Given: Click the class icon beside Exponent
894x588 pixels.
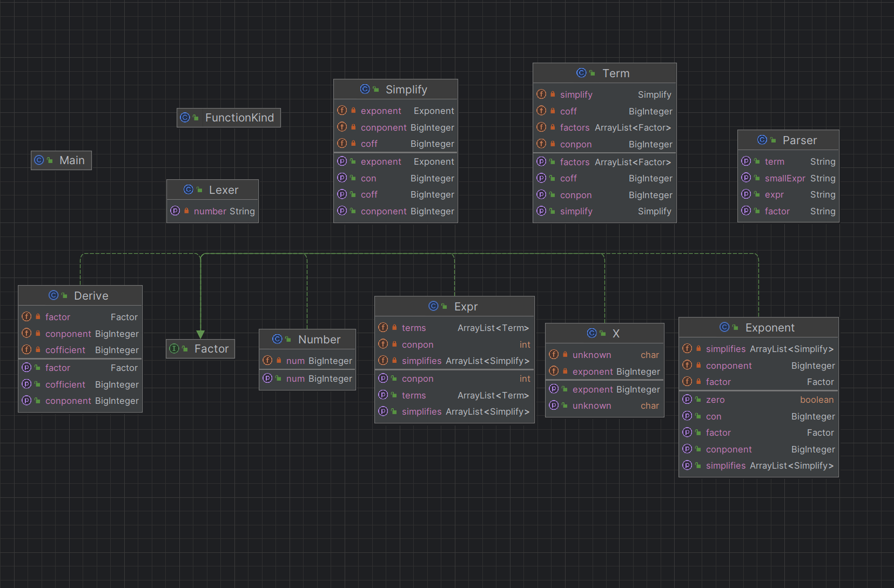Looking at the screenshot, I should 724,327.
